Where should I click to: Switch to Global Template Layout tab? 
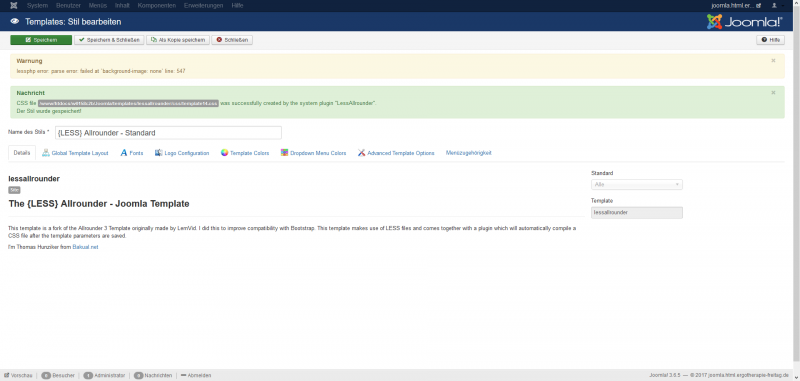75,153
